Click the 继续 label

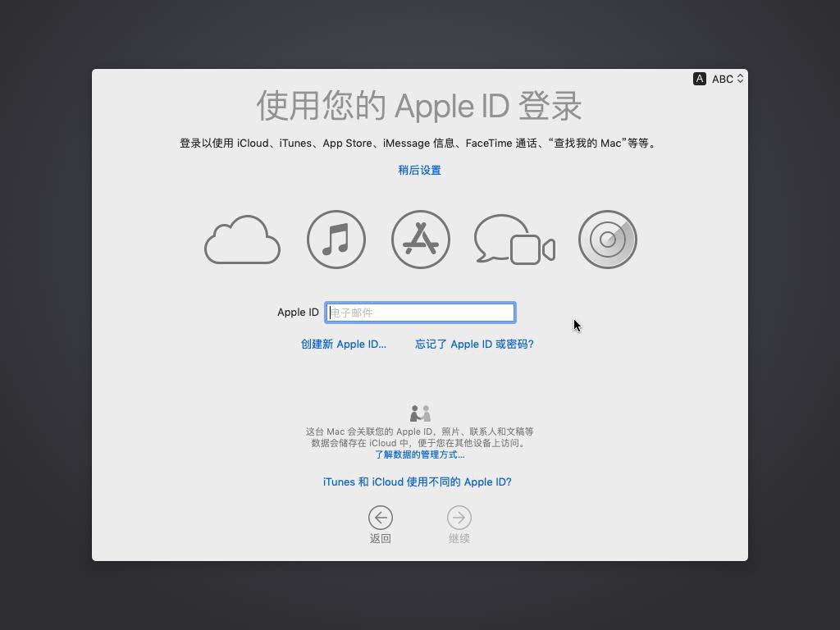(x=459, y=538)
